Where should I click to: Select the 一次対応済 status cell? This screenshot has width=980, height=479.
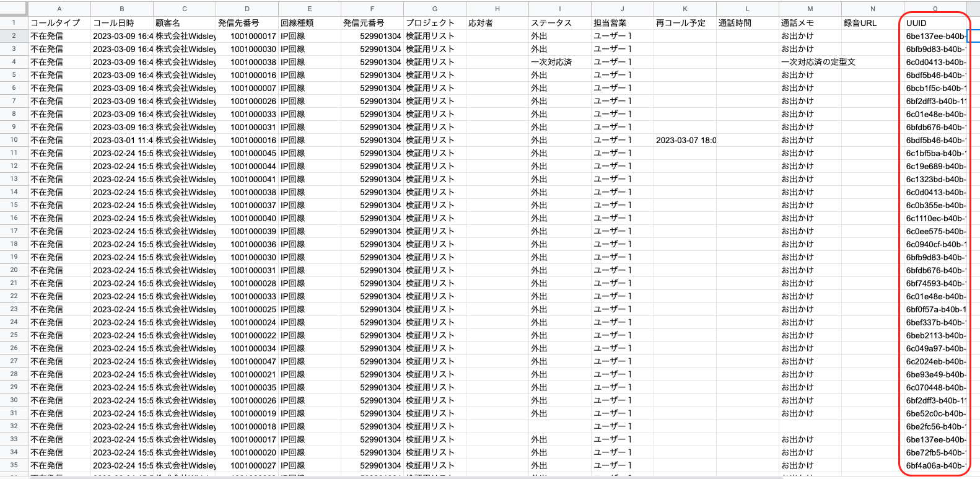coord(559,63)
